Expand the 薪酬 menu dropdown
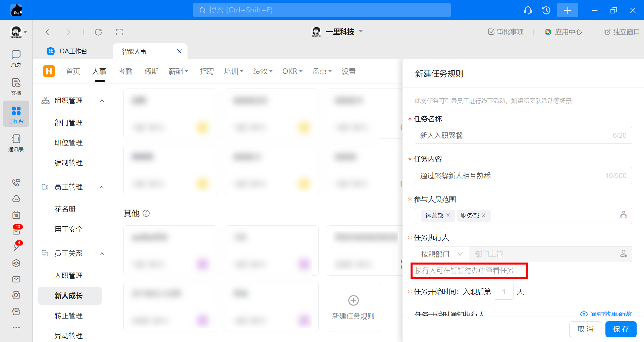644x342 pixels. pyautogui.click(x=178, y=71)
